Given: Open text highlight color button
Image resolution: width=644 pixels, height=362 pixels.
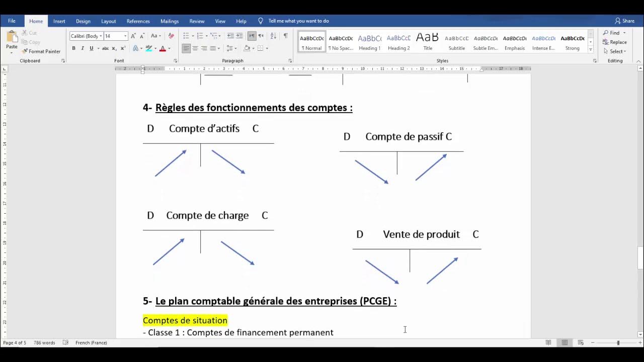Looking at the screenshot, I should point(148,48).
